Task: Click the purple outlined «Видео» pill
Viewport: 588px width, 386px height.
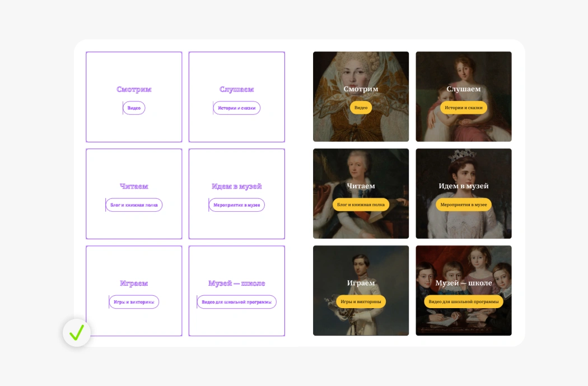Action: click(134, 108)
